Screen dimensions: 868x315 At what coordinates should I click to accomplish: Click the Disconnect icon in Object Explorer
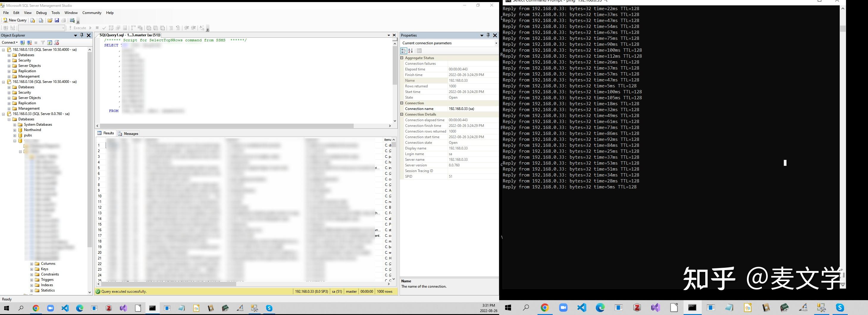pos(29,43)
